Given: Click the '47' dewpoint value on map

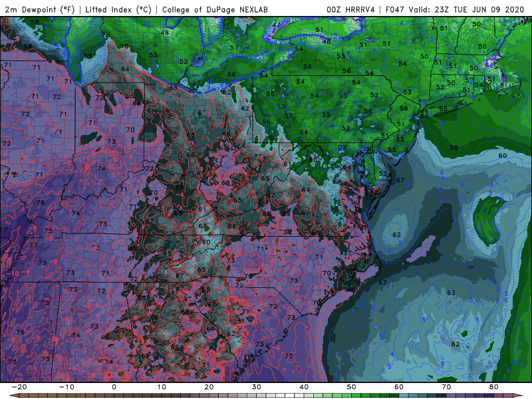Looking at the screenshot, I should pos(276,25).
